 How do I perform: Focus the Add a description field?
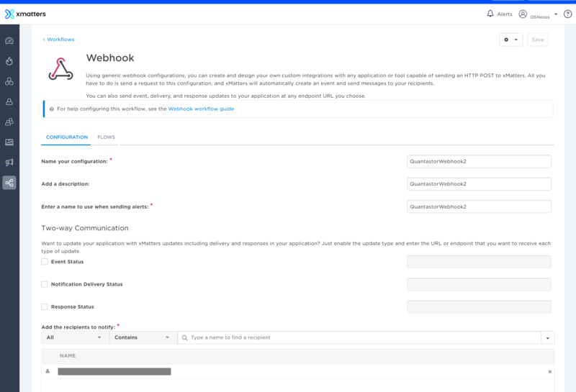[x=479, y=184]
